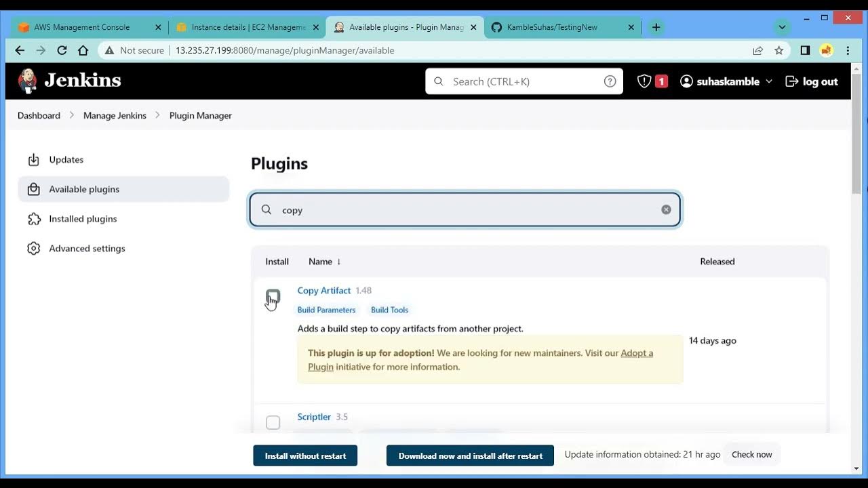Go to Plugin Manager breadcrumb
The width and height of the screenshot is (868, 488).
pos(201,116)
